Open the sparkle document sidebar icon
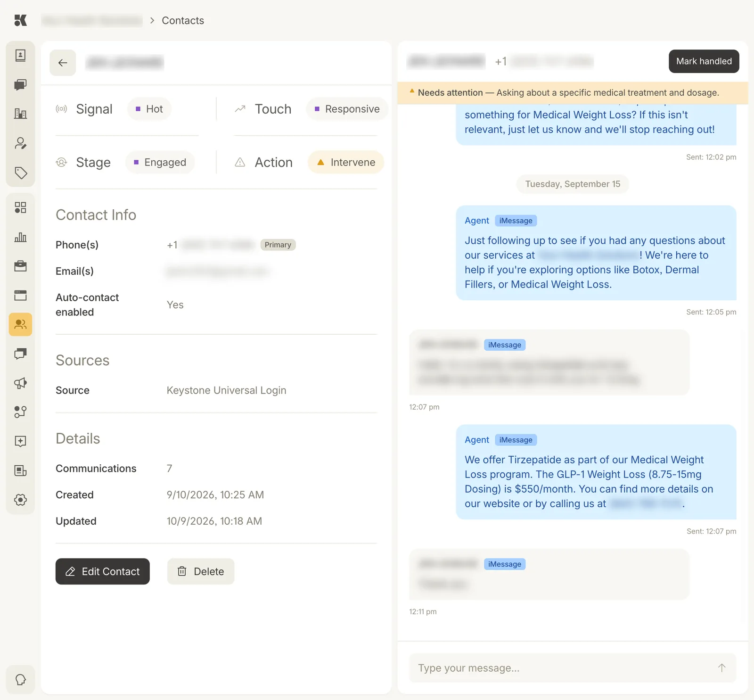Image resolution: width=754 pixels, height=700 pixels. pyautogui.click(x=20, y=441)
